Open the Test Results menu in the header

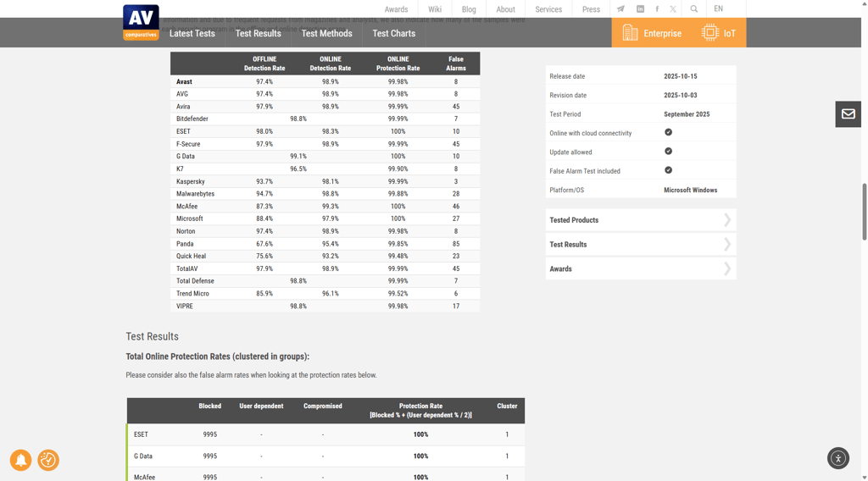(258, 33)
